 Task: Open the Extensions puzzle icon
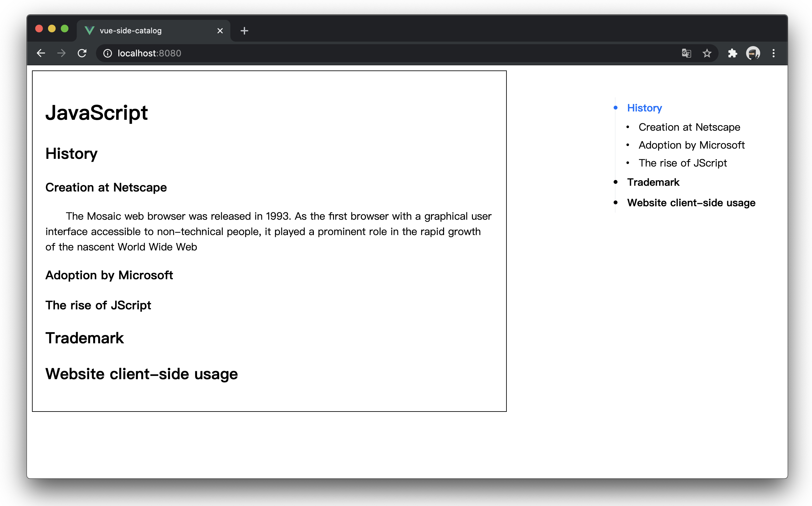(x=732, y=53)
